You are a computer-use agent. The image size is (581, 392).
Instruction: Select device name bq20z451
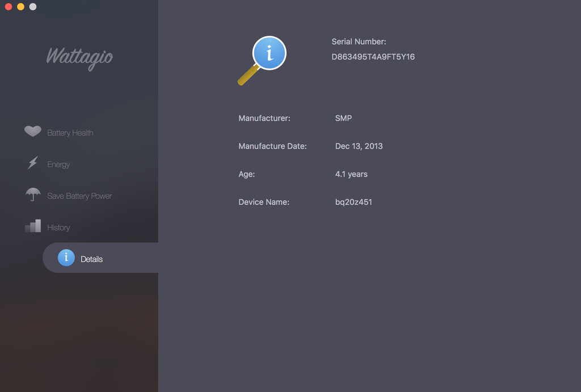[x=353, y=202]
